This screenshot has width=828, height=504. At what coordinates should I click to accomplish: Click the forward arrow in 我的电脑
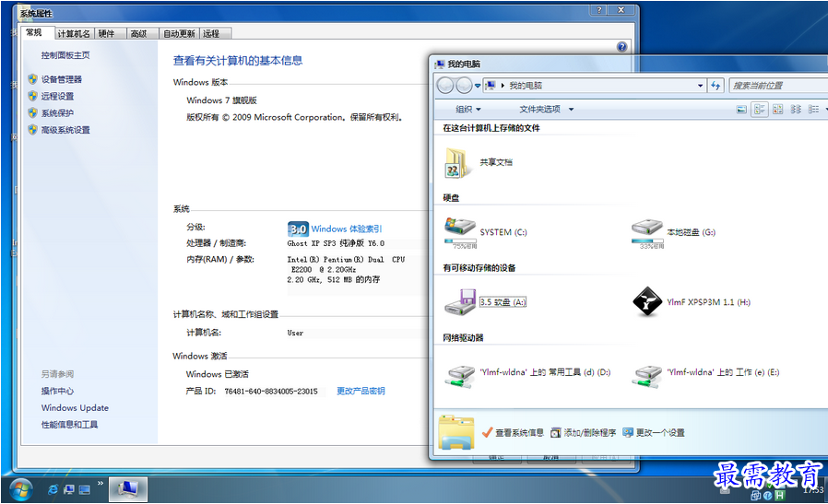(x=463, y=85)
